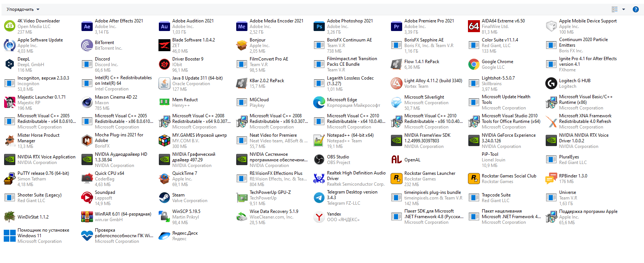Select the BitTorrent icon
The height and width of the screenshot is (263, 644).
pos(87,45)
